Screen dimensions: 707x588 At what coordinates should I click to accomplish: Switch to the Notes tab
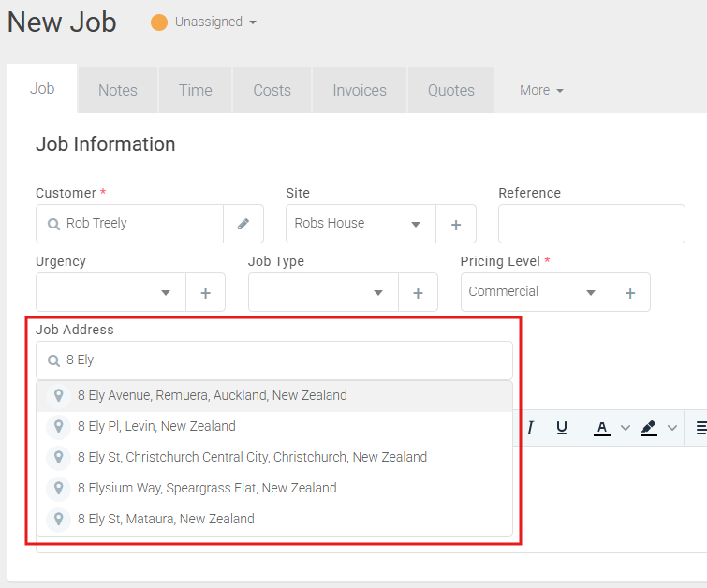click(x=118, y=90)
